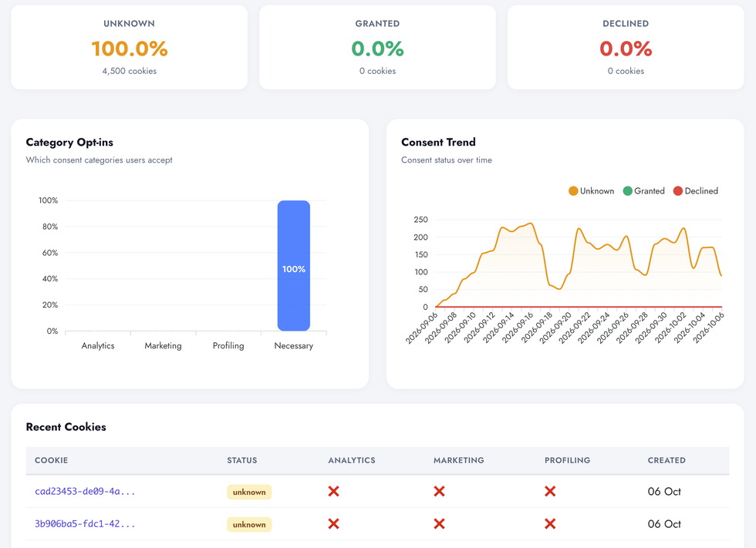Click the 100.0% Unknown percentage value
This screenshot has width=756, height=548.
[130, 49]
